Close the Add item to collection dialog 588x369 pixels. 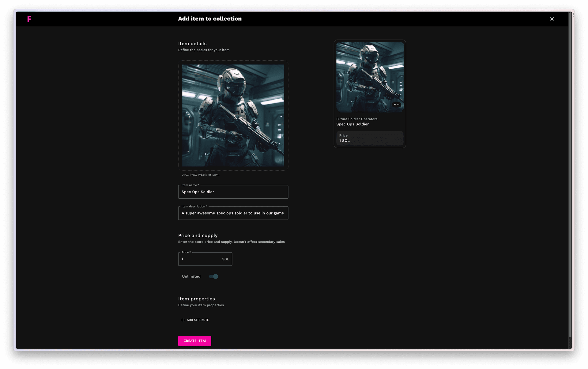coord(552,19)
